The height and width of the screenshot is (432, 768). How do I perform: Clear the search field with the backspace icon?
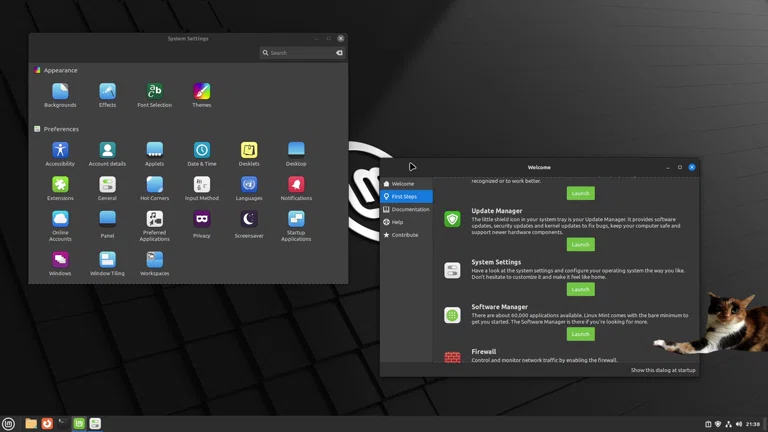coord(339,52)
